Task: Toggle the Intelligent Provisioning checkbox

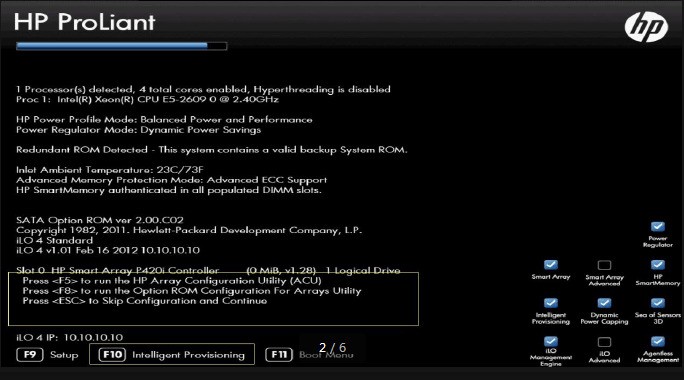Action: [551, 303]
